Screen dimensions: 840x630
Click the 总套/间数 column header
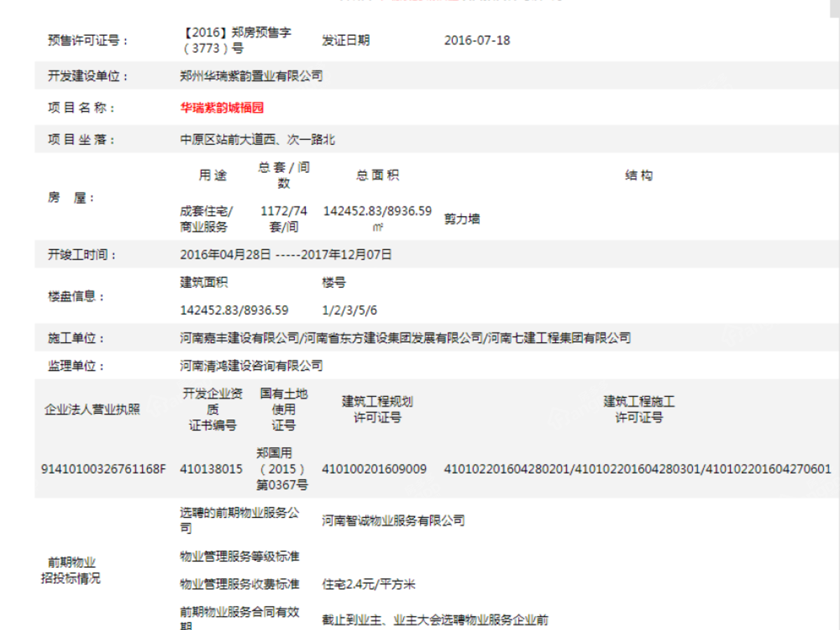284,175
